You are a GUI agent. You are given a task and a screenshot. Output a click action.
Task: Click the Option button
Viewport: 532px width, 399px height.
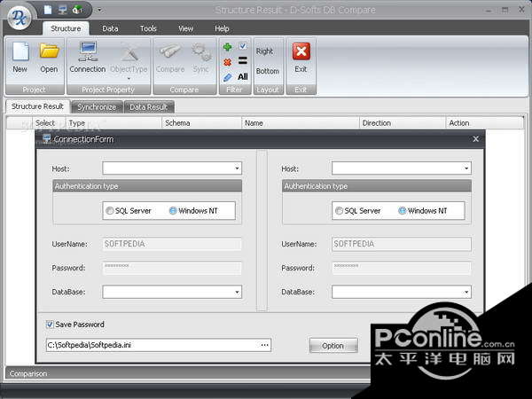click(x=332, y=346)
